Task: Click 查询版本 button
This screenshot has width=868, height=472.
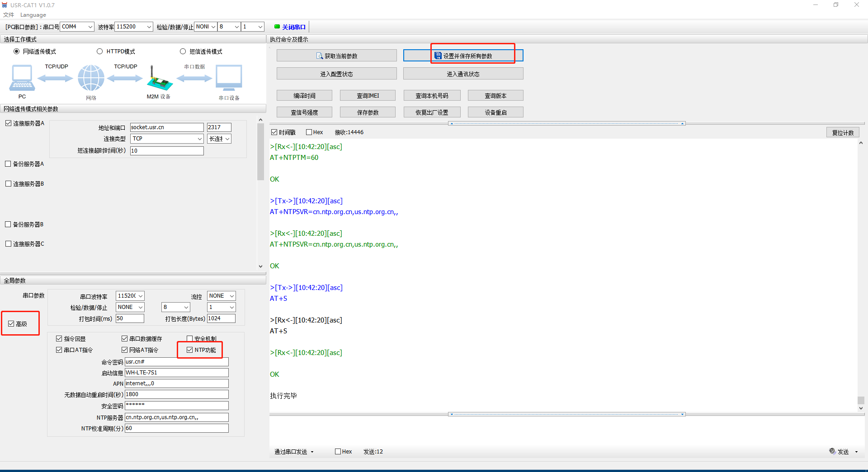Action: tap(495, 95)
